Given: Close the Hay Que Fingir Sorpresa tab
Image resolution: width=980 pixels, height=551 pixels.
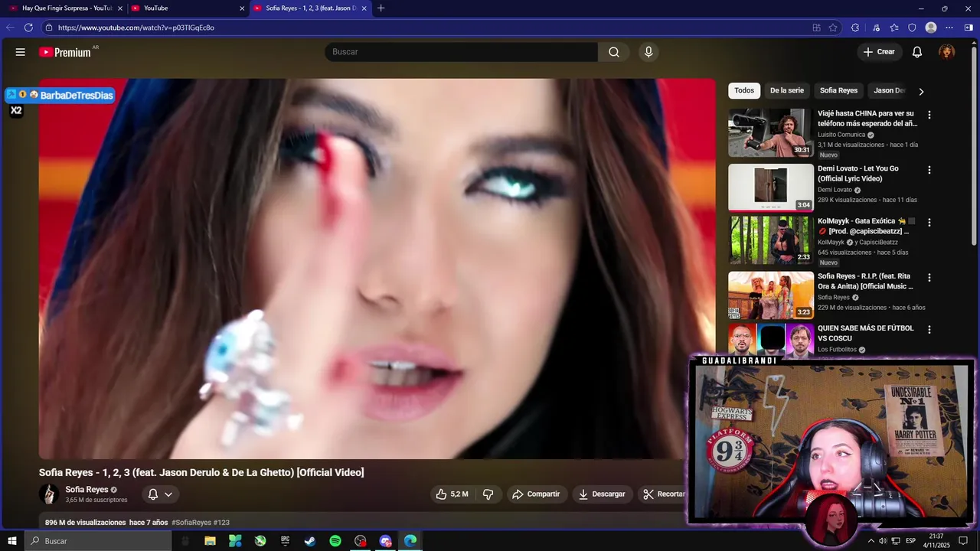Looking at the screenshot, I should click(x=120, y=8).
